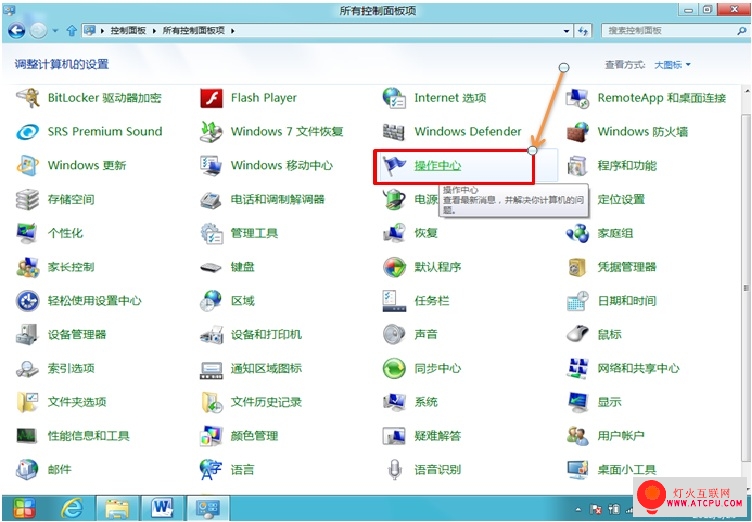This screenshot has width=752, height=522.
Task: Open BitLocker drive encryption icon
Action: pyautogui.click(x=27, y=98)
